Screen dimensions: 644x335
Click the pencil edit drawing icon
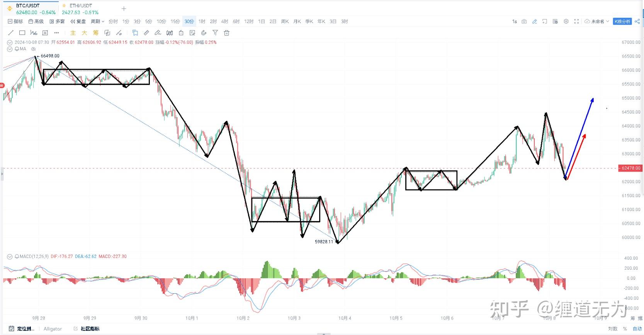coord(158,33)
